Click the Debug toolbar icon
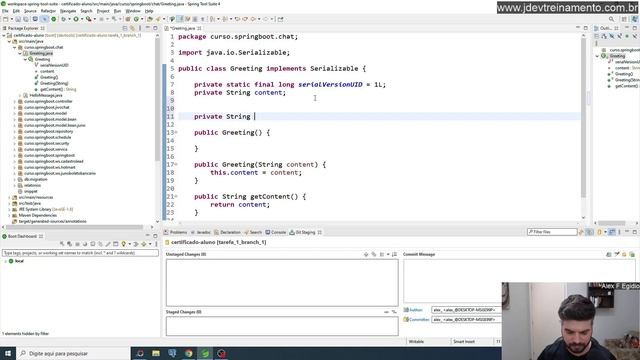640x360 pixels. coord(63,19)
